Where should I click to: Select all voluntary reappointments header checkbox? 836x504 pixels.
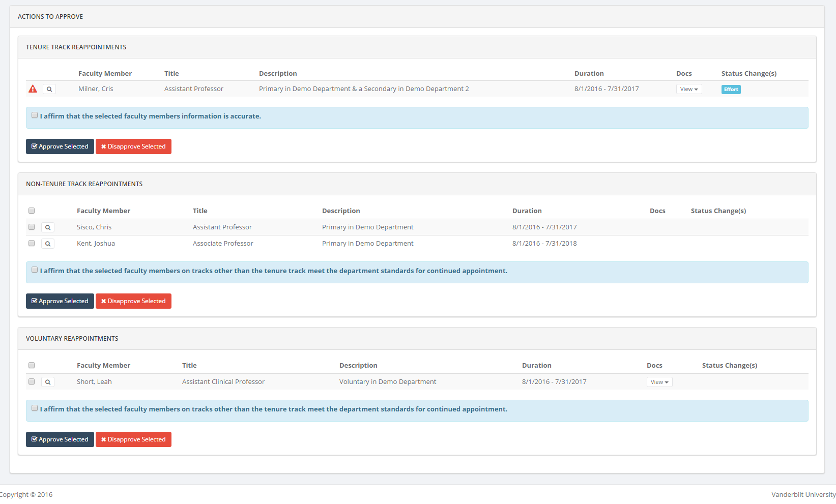(x=32, y=365)
